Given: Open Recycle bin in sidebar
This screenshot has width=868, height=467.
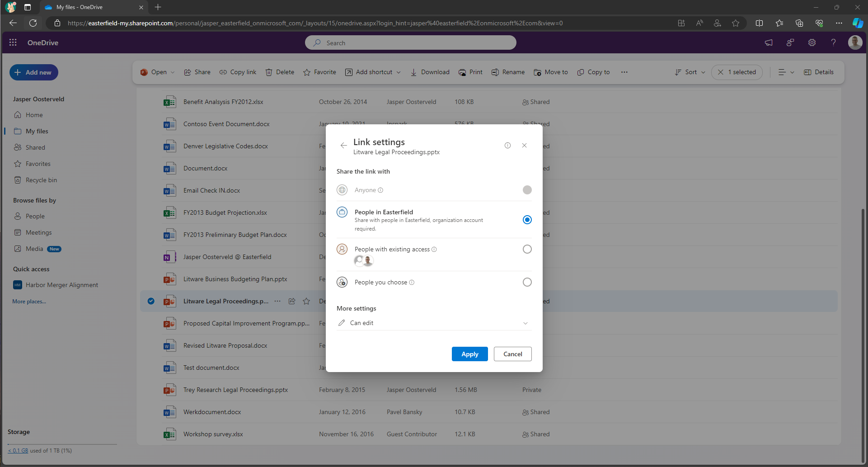Looking at the screenshot, I should [x=41, y=180].
